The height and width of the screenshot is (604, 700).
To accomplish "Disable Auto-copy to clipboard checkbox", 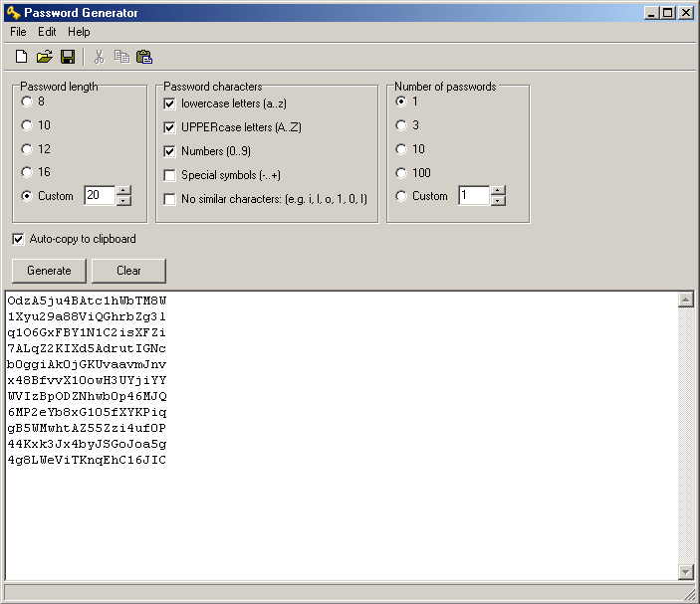I will tap(18, 239).
